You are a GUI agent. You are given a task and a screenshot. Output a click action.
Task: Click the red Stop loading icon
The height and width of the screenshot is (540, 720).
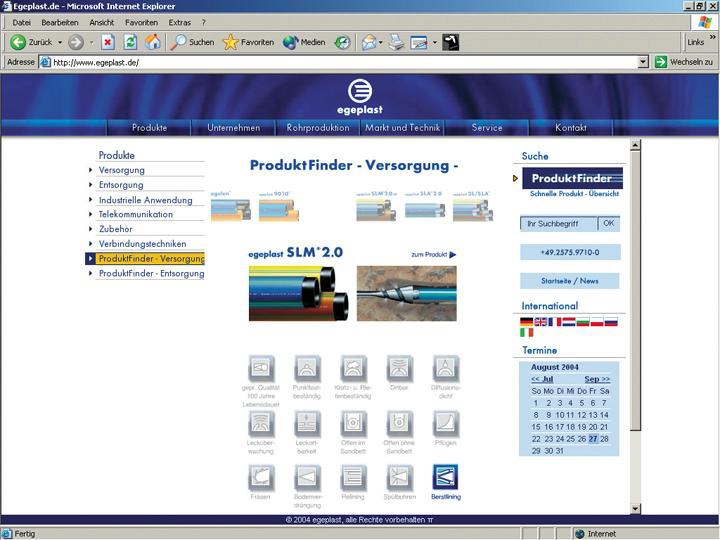(108, 42)
